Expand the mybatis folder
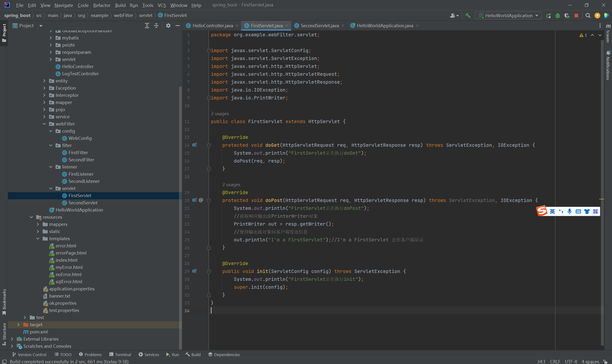The width and height of the screenshot is (612, 364). coord(51,38)
